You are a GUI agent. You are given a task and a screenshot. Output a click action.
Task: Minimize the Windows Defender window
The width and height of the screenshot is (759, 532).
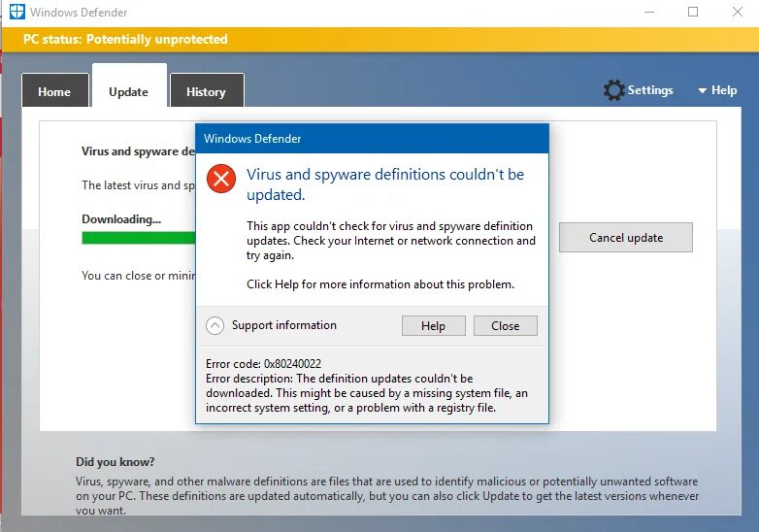click(x=649, y=12)
